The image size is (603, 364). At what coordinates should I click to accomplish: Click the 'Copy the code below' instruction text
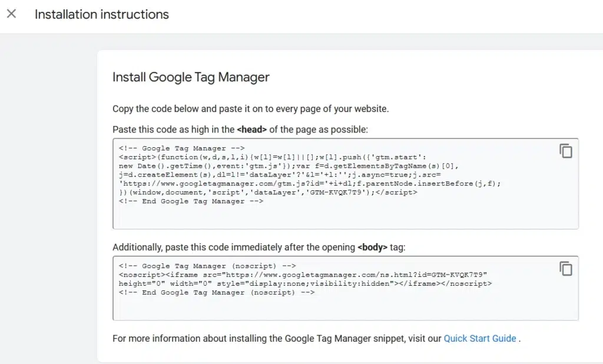250,109
